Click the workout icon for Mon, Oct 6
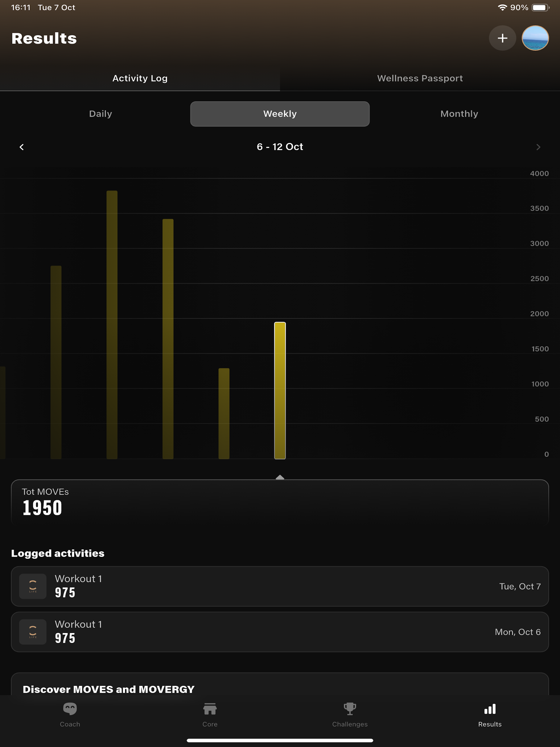 (x=33, y=632)
